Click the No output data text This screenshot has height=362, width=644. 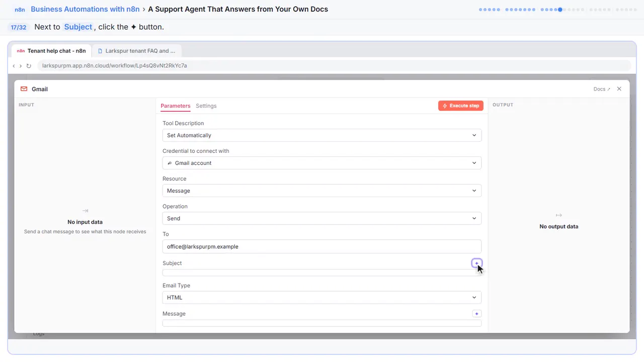click(558, 227)
